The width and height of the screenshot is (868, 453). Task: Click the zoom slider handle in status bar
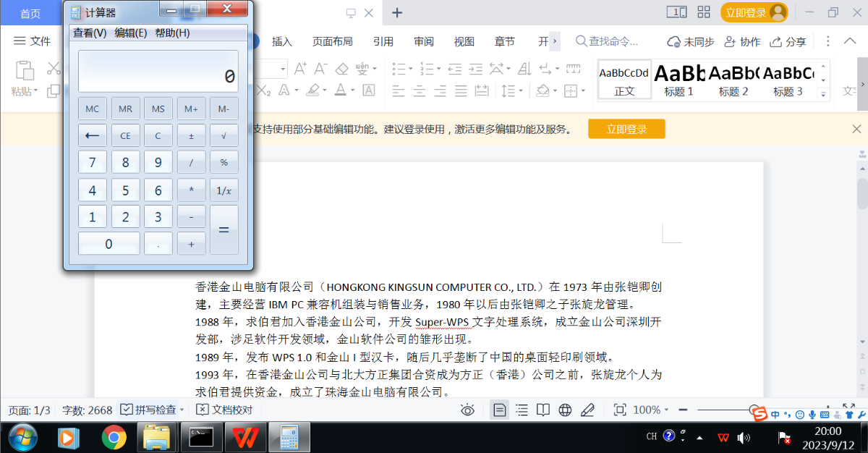[x=754, y=410]
